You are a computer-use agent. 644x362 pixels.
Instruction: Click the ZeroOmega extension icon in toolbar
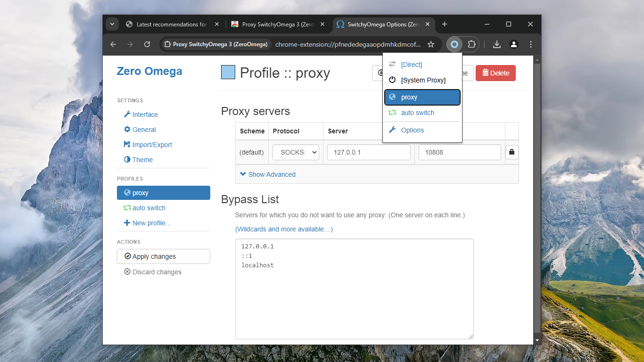click(x=454, y=44)
